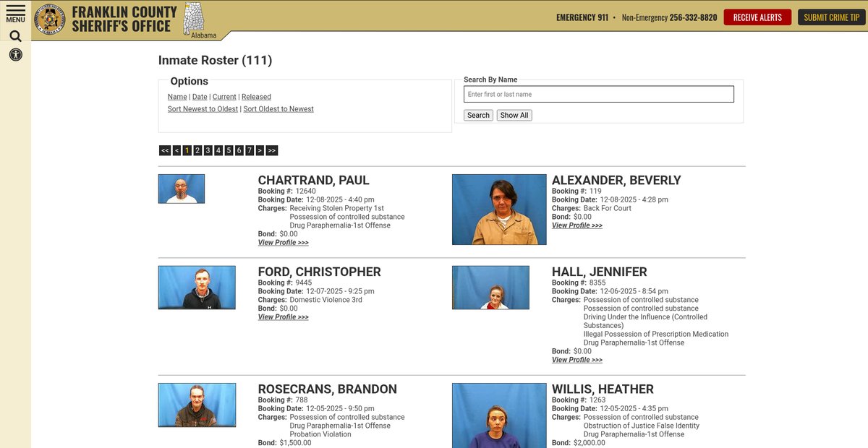Viewport: 868px width, 448px height.
Task: Click the Receive Alerts button
Action: click(757, 17)
